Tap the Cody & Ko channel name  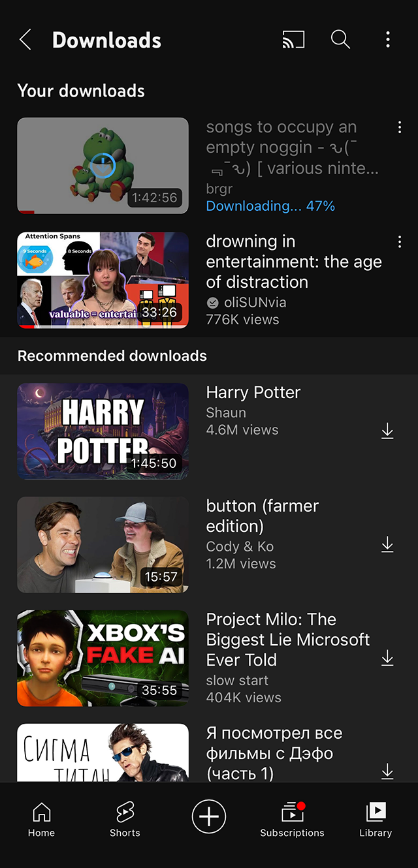click(x=240, y=547)
